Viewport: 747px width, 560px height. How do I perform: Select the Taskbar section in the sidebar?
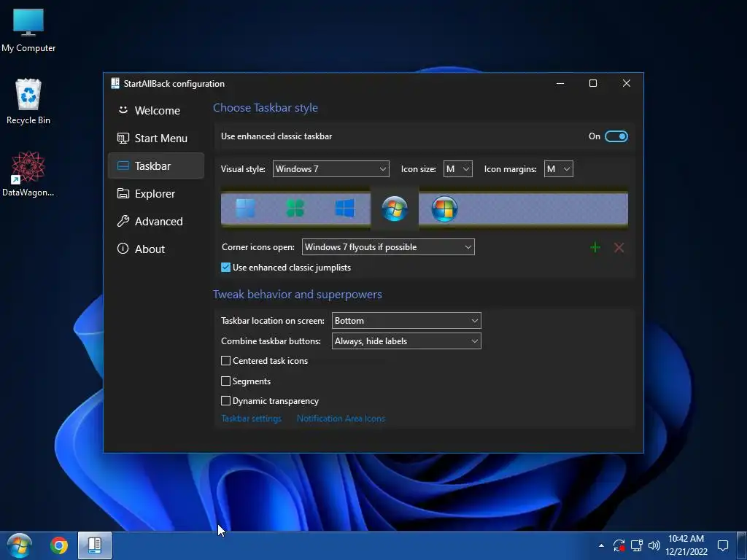coord(156,166)
